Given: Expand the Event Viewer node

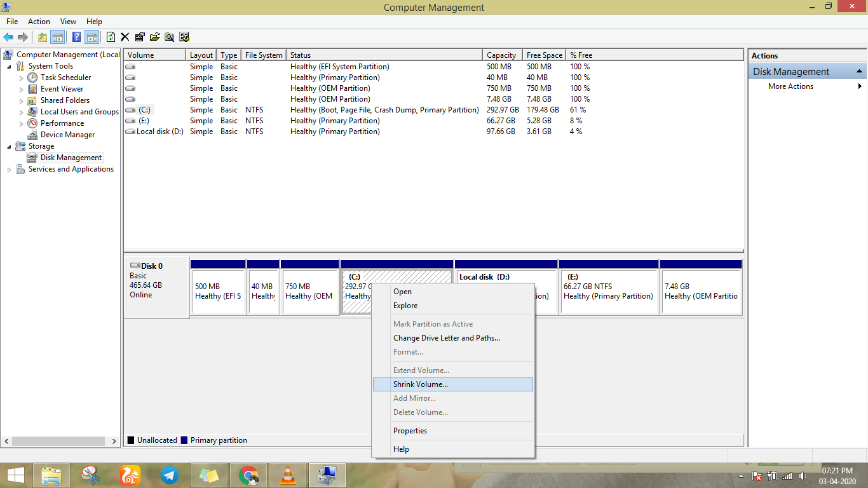Looking at the screenshot, I should pos(21,90).
